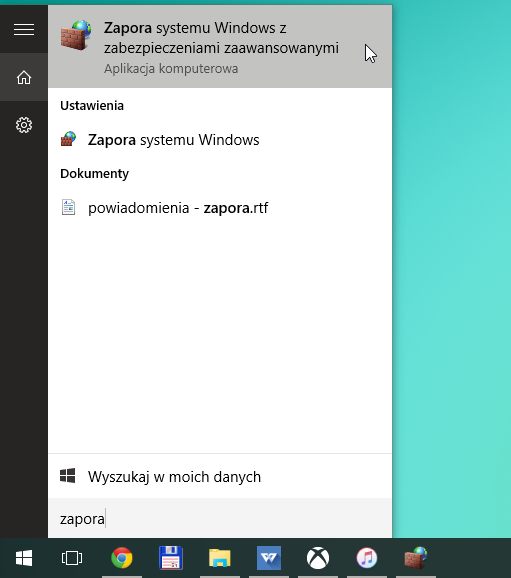Open the floppy disk app on taskbar
The image size is (511, 578).
tap(171, 558)
